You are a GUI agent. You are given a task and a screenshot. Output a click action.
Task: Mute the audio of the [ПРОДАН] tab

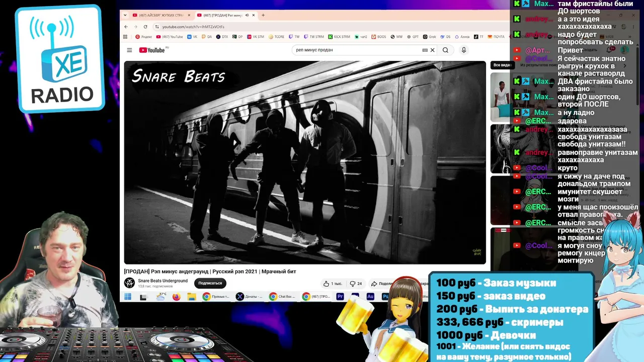click(247, 15)
